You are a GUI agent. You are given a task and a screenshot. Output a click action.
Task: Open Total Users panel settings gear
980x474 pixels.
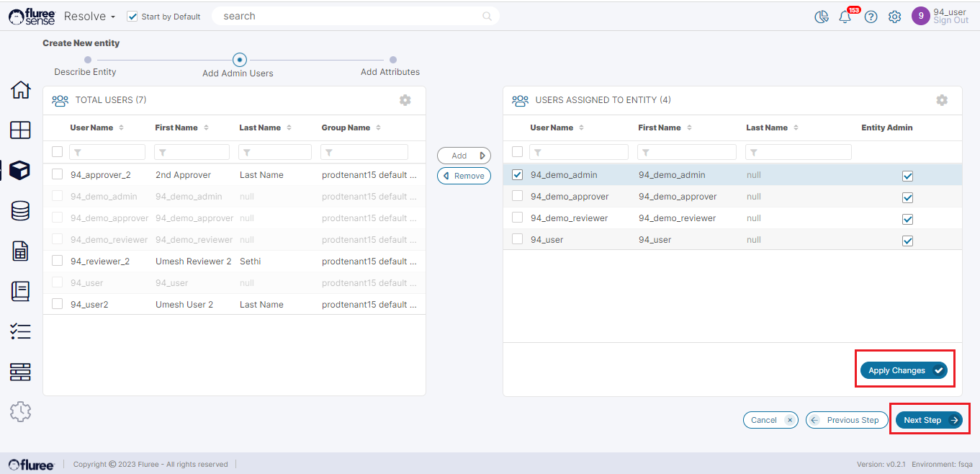pos(405,100)
